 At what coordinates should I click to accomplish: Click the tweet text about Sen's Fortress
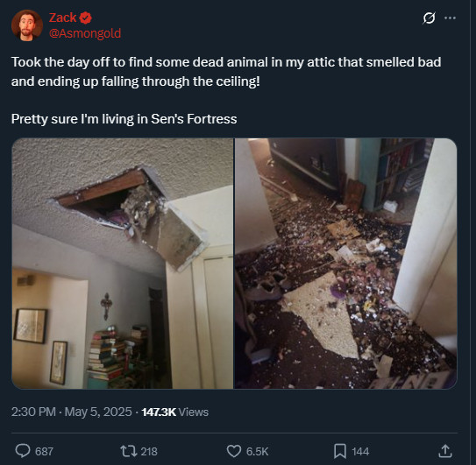124,119
